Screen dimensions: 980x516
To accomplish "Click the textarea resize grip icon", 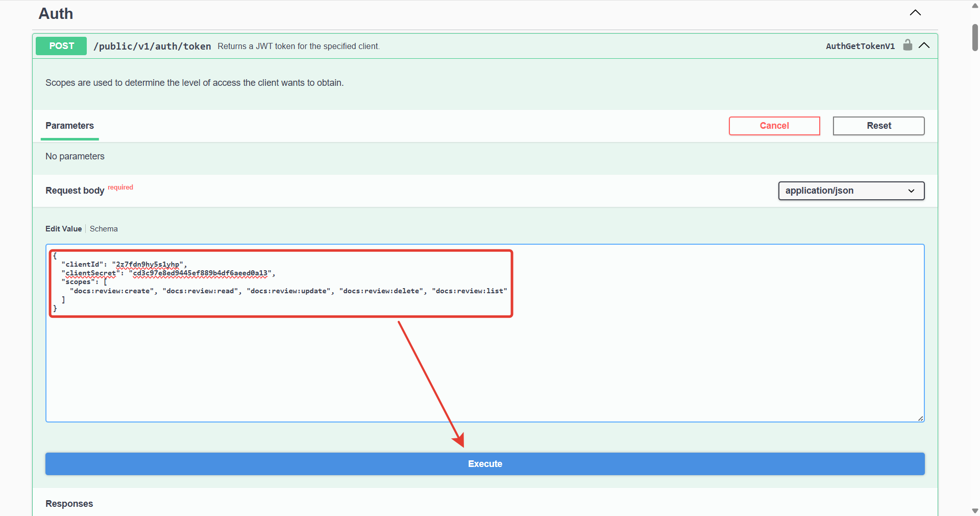I will tap(920, 419).
